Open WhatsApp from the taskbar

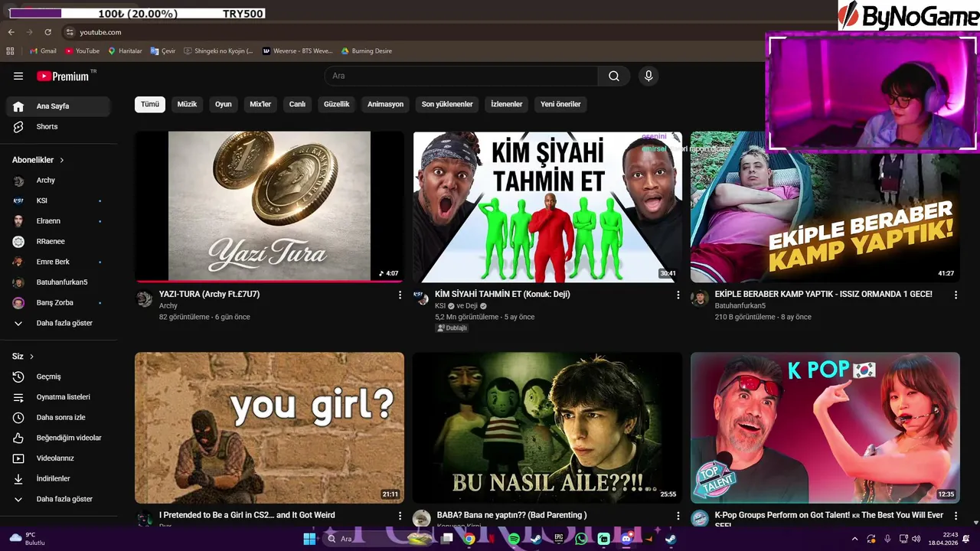[x=581, y=539]
